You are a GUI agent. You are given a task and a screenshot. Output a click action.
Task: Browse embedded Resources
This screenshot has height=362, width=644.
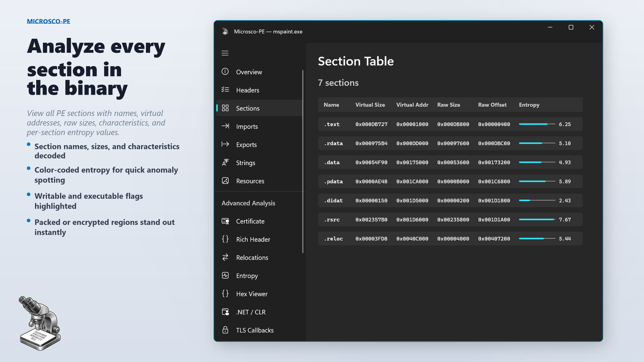(250, 181)
